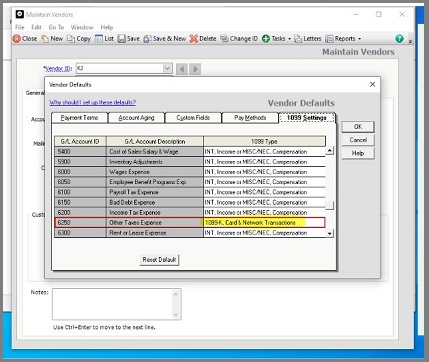This screenshot has width=429, height=362.
Task: Click the previous vendor arrow button
Action: coord(182,69)
